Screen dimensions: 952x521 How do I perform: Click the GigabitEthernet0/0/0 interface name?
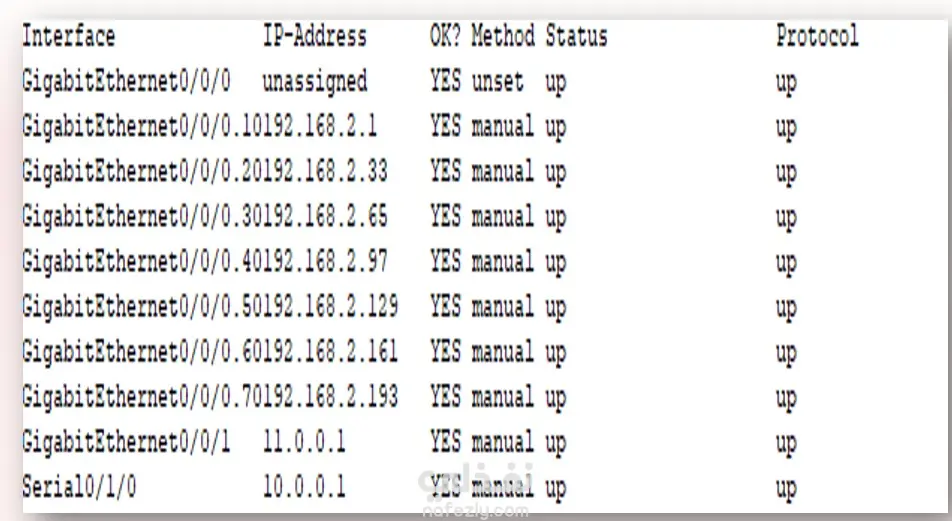pyautogui.click(x=126, y=81)
